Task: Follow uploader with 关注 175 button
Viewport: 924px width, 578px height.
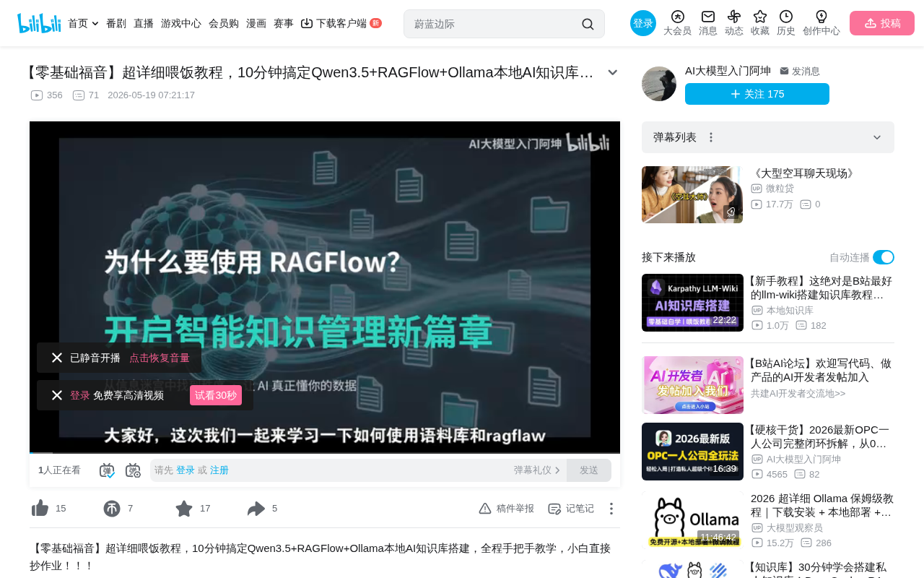Action: point(757,94)
